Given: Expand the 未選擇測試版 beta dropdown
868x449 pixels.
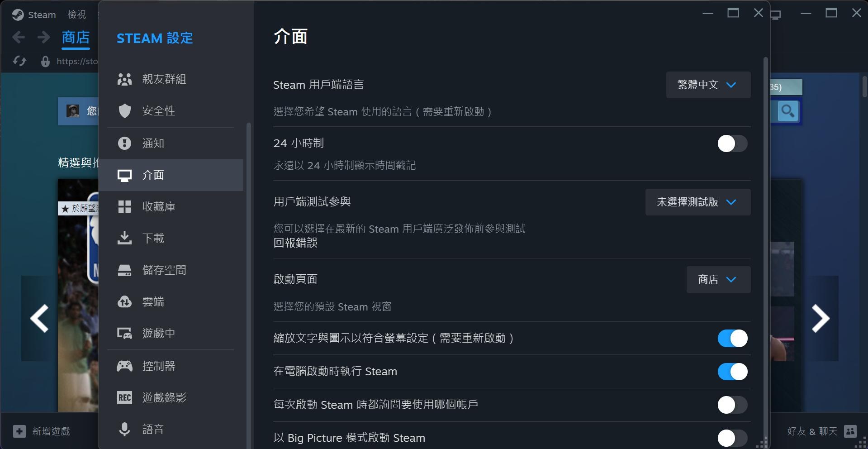Looking at the screenshot, I should pyautogui.click(x=698, y=202).
